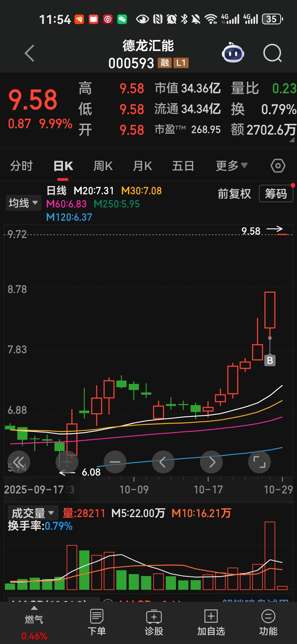Tap the B buy marker on chart

(270, 360)
